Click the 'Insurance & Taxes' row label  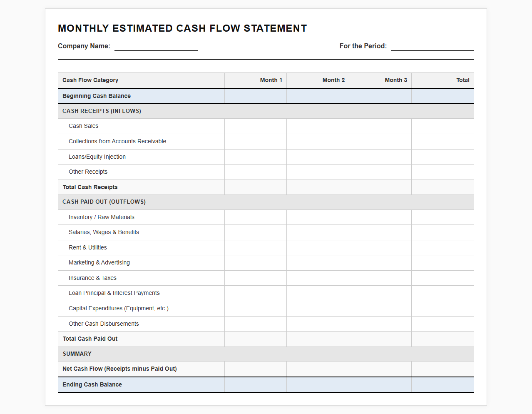tap(92, 278)
